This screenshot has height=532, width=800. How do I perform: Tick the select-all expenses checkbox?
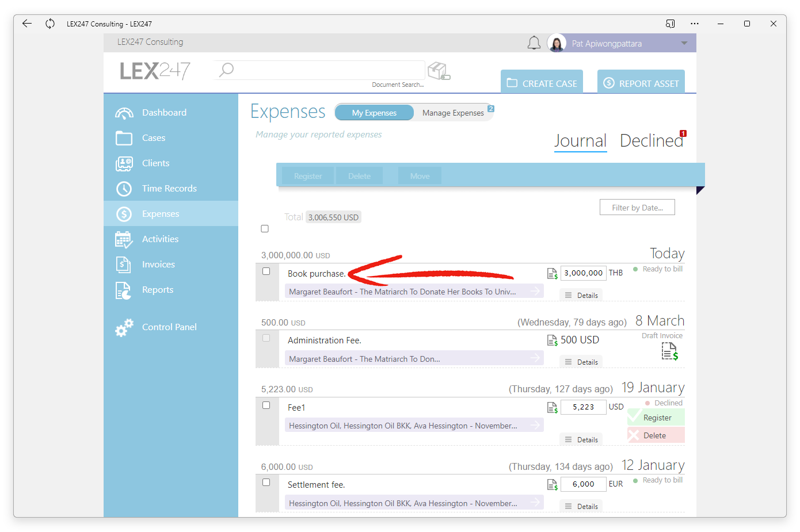(x=265, y=228)
